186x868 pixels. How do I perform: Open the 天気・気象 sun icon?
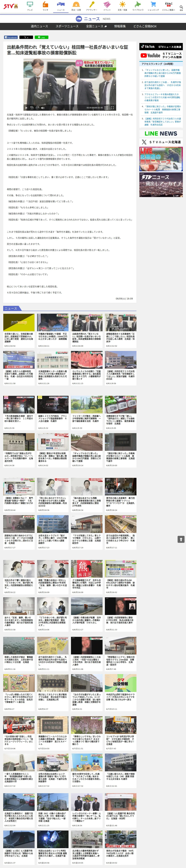tap(122, 6)
